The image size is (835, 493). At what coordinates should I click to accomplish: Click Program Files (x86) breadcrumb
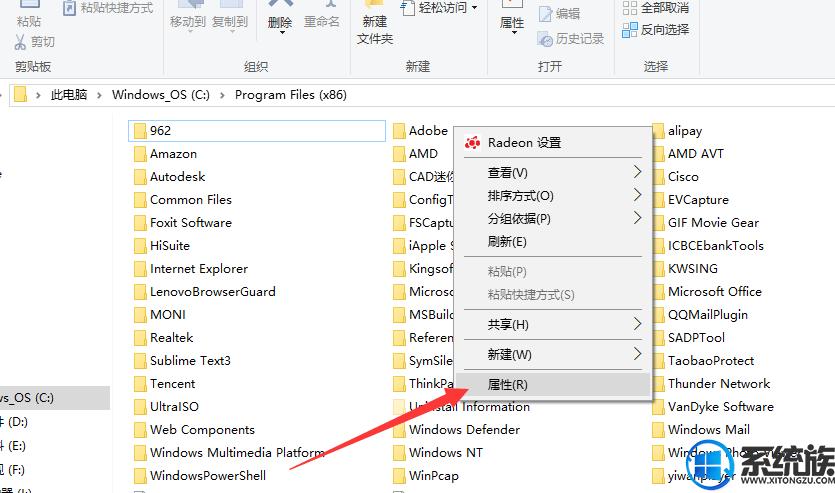tap(291, 95)
